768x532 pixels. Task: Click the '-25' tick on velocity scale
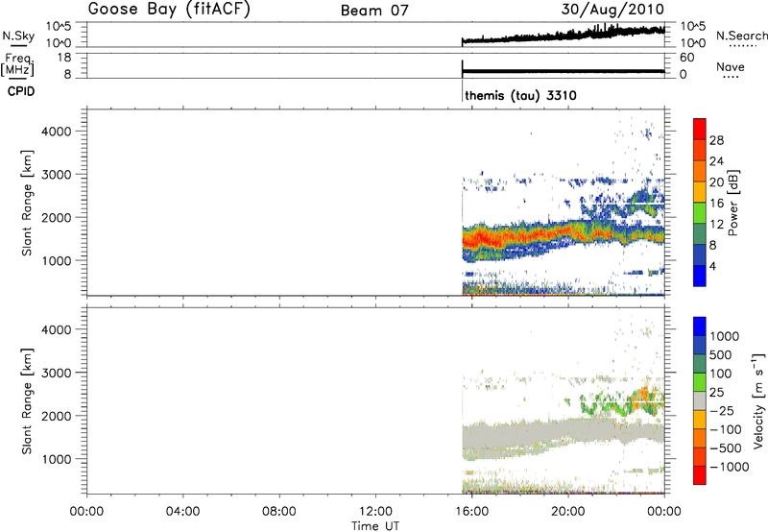tap(723, 410)
